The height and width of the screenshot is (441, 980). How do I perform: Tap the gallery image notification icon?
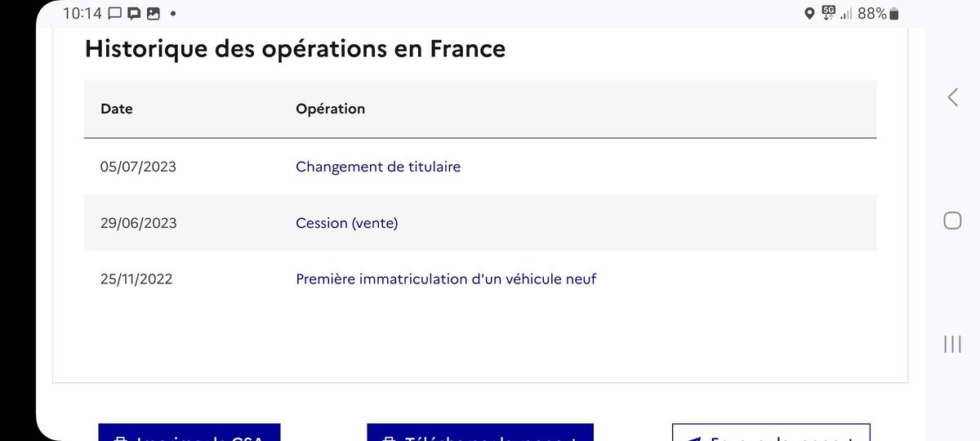[x=153, y=14]
